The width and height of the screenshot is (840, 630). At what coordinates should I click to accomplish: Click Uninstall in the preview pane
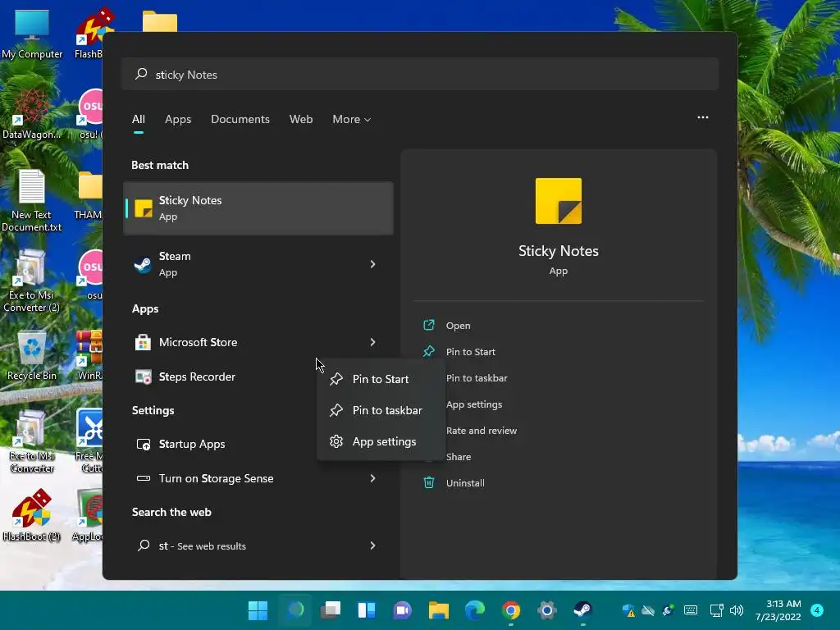point(465,483)
